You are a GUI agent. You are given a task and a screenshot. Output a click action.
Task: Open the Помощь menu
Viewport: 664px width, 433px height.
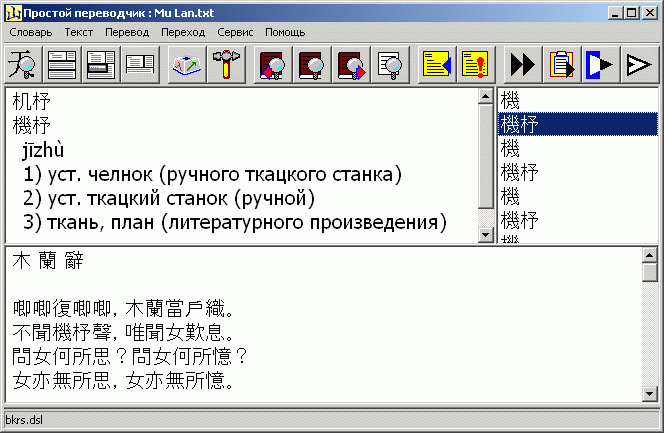coord(285,32)
